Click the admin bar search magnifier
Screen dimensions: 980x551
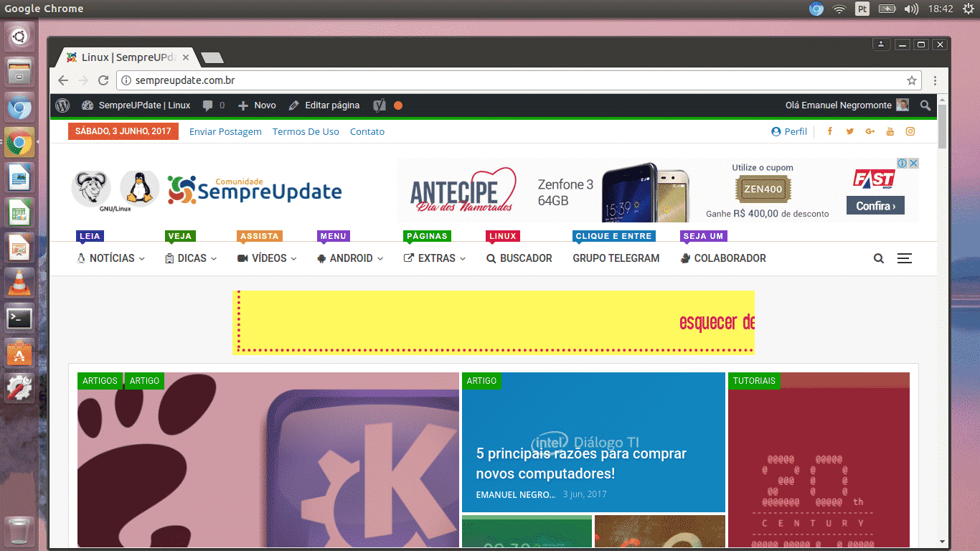pyautogui.click(x=925, y=105)
